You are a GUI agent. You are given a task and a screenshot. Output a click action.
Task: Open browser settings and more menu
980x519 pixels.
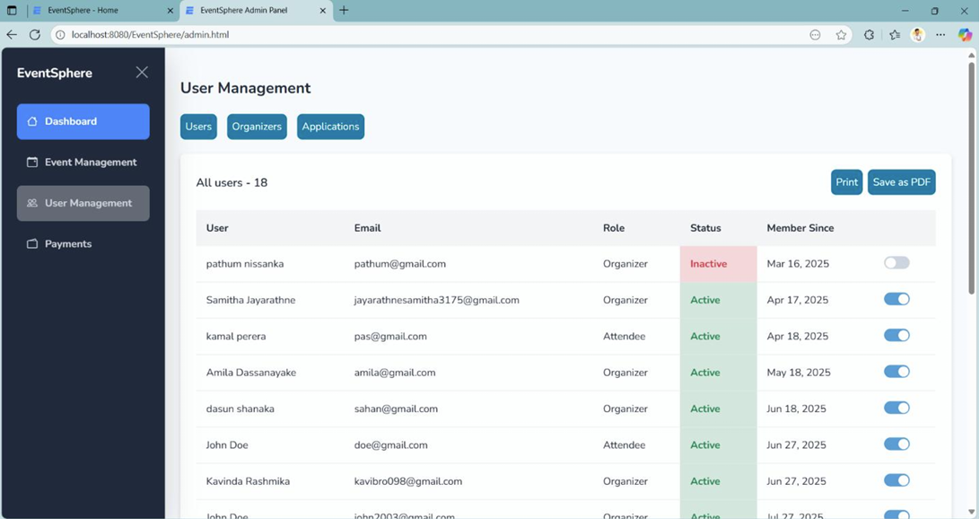(941, 35)
